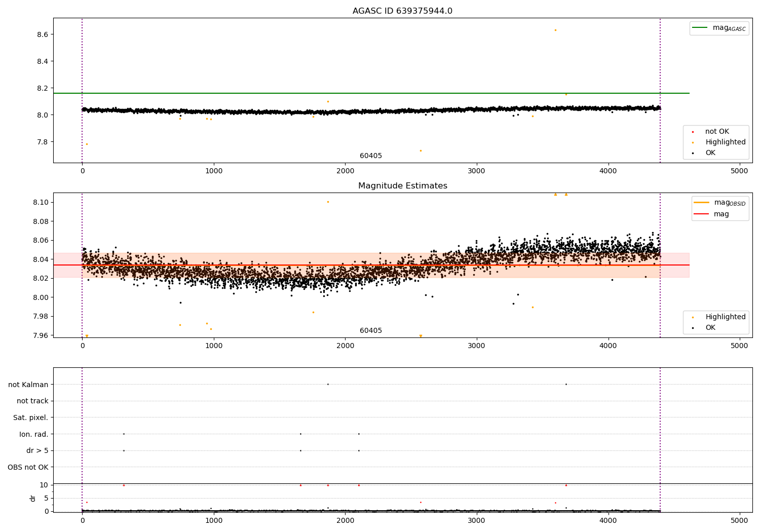The width and height of the screenshot is (760, 532).
Task: Click the 5 tick on the dr axis
Action: 46,498
